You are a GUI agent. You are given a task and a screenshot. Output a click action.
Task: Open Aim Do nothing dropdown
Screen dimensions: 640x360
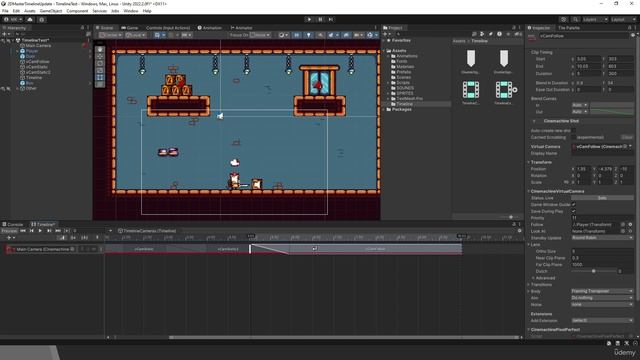point(602,298)
